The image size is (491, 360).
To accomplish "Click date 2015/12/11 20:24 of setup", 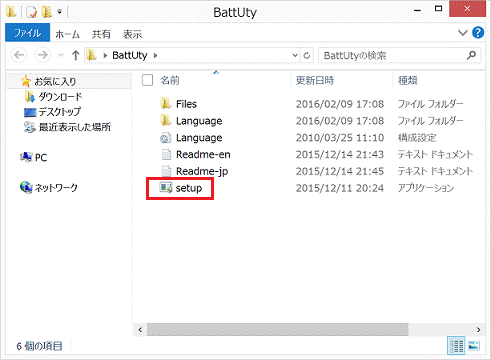I will click(x=340, y=188).
